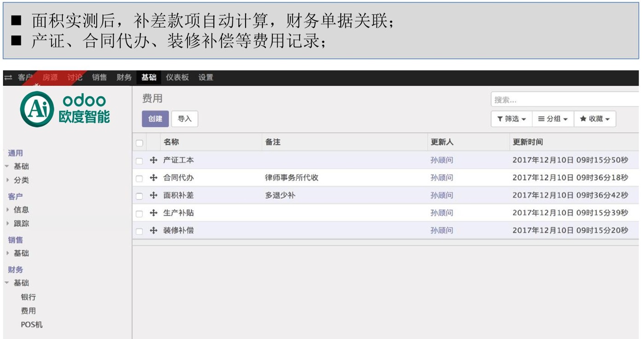The height and width of the screenshot is (339, 644).
Task: Open the 仪表板 menu in top bar
Action: (177, 77)
